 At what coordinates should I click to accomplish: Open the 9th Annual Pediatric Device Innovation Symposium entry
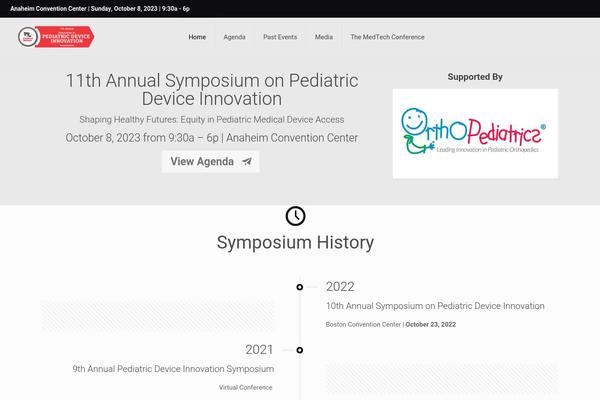(173, 369)
